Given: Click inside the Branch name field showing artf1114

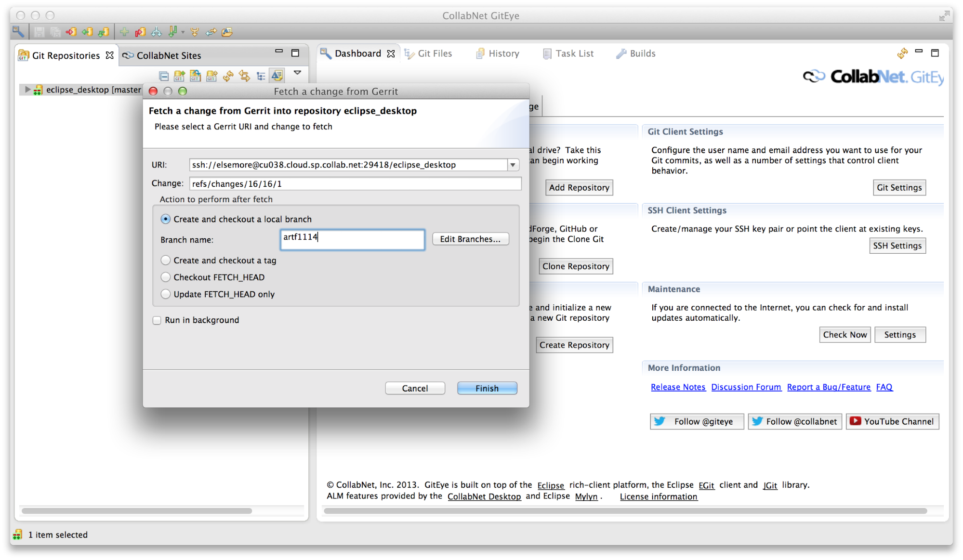Looking at the screenshot, I should pyautogui.click(x=352, y=239).
